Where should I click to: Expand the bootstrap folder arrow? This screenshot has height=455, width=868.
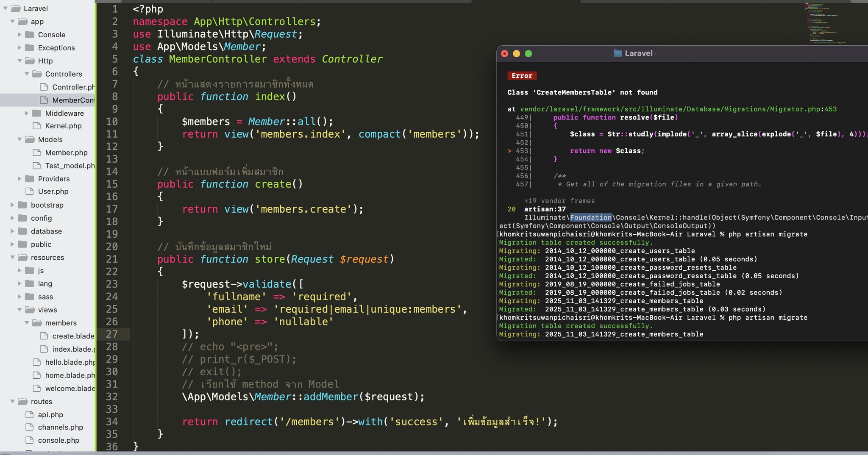tap(12, 205)
